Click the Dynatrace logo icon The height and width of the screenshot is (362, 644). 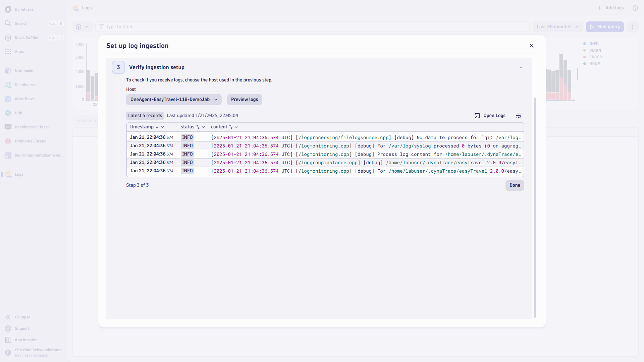tap(8, 9)
